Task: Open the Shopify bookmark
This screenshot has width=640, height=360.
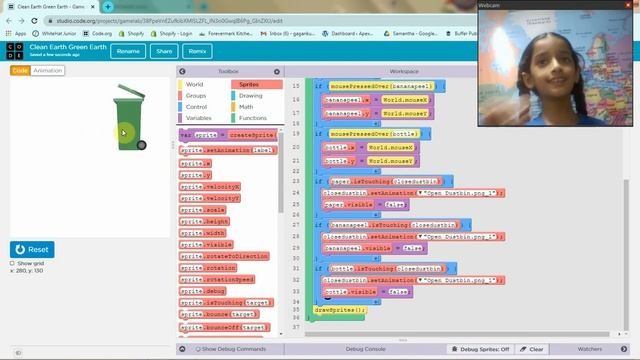Action: click(x=131, y=33)
